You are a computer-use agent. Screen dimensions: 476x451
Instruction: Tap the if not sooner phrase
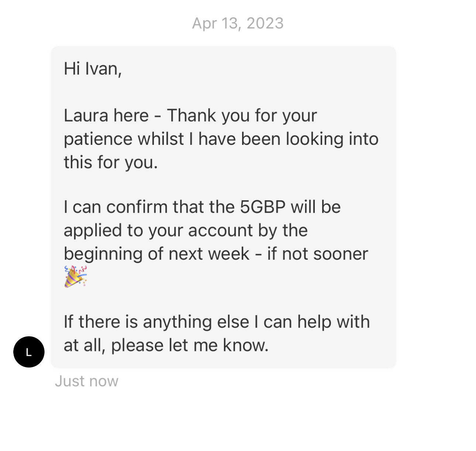click(x=318, y=254)
